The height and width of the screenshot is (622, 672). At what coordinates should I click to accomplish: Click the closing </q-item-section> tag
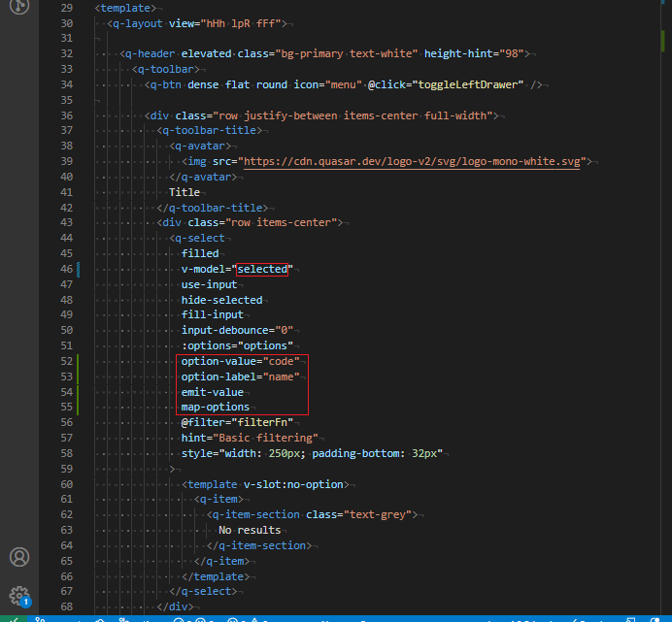click(x=259, y=545)
